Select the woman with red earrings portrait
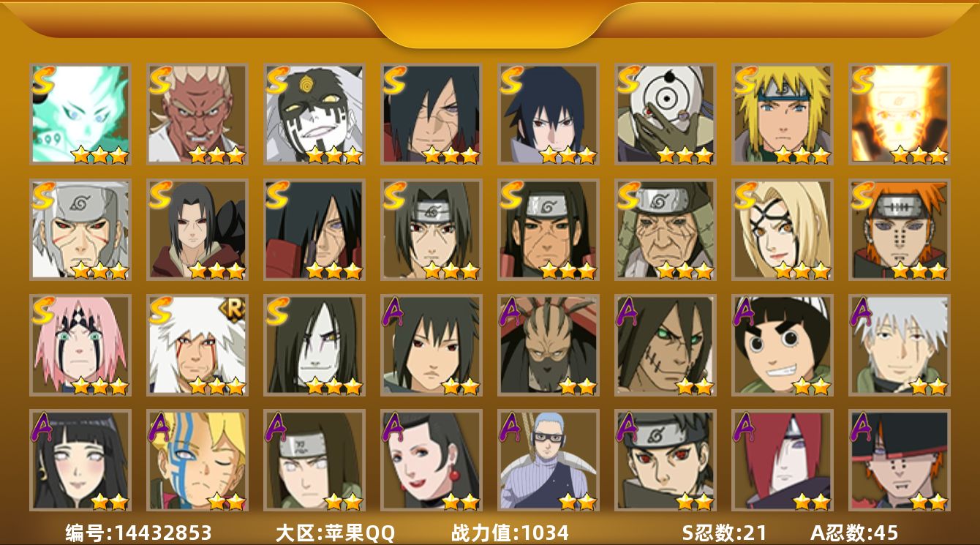Image resolution: width=980 pixels, height=545 pixels. 431,460
